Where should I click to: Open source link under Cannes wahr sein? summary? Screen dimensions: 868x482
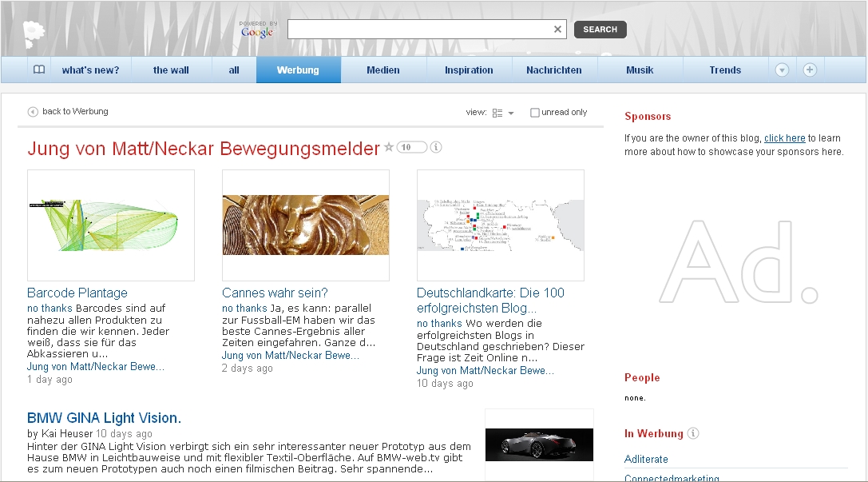tap(291, 355)
